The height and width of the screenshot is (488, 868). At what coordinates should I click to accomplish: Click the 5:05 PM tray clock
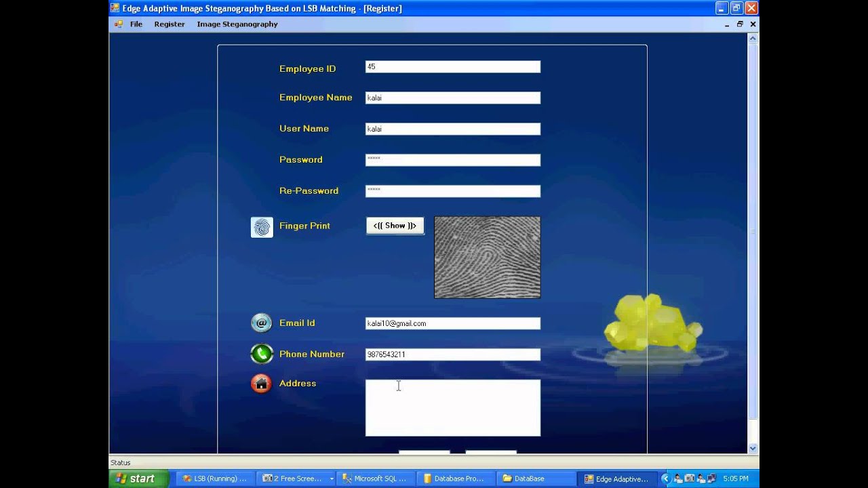click(x=736, y=479)
